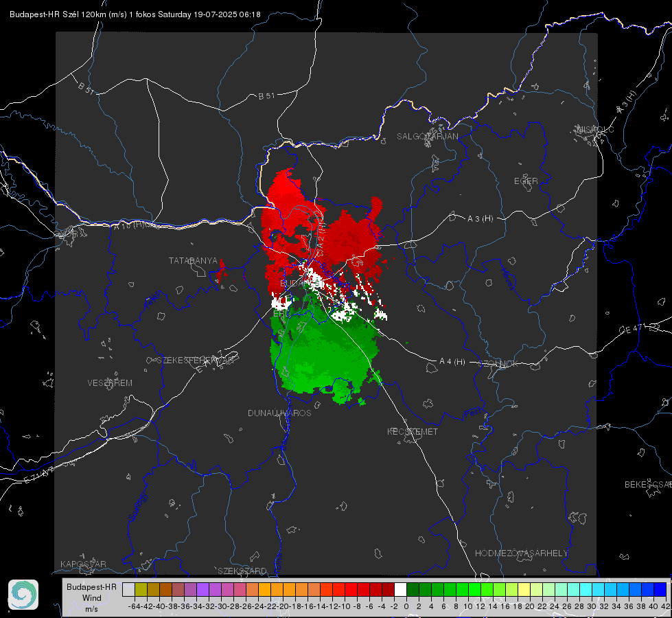
Task: Click the MISKOLC city label
Action: point(595,129)
